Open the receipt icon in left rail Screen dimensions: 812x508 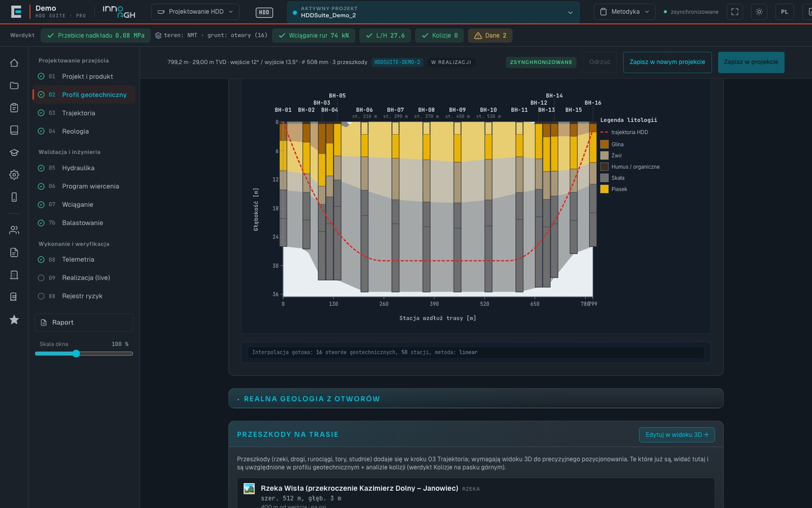coord(14,297)
